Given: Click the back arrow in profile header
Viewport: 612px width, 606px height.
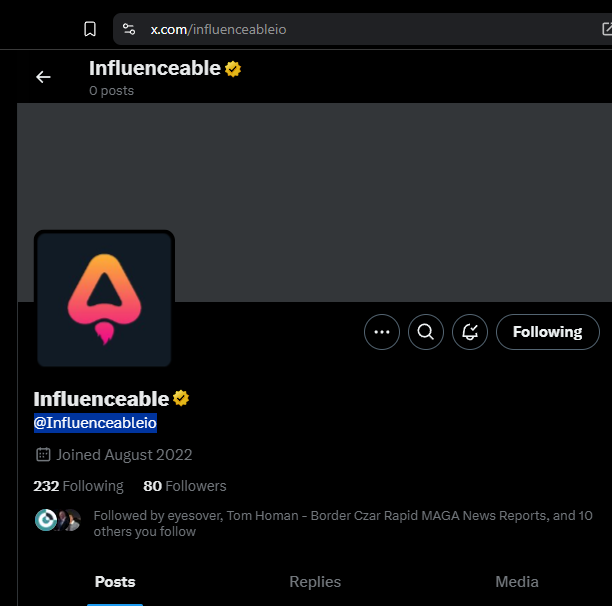Looking at the screenshot, I should 43,77.
